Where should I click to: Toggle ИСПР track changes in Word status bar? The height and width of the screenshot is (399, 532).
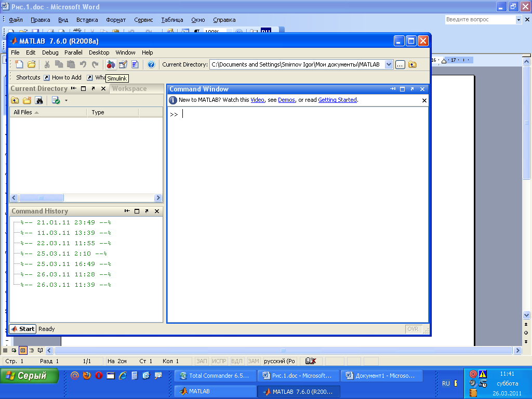[219, 361]
